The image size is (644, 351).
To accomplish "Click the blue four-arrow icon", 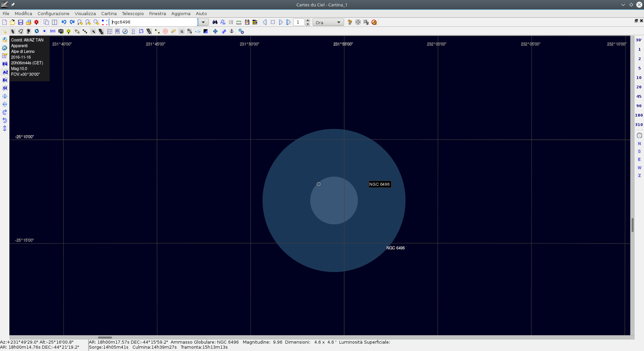I will 215,31.
